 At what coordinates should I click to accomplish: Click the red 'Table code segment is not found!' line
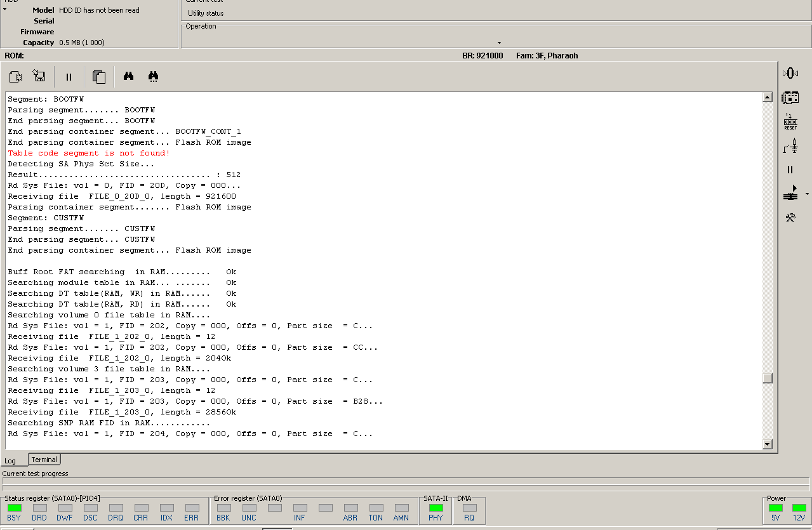(x=89, y=153)
